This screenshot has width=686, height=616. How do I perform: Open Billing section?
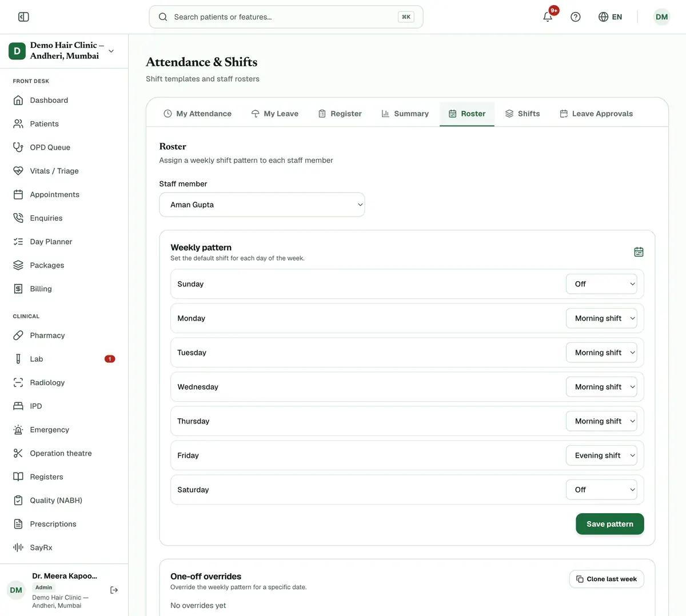click(x=64, y=289)
